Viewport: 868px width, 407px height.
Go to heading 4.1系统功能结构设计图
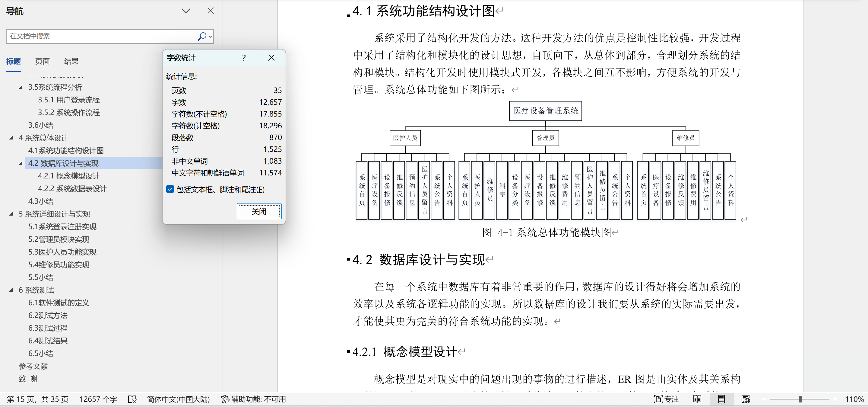[66, 151]
